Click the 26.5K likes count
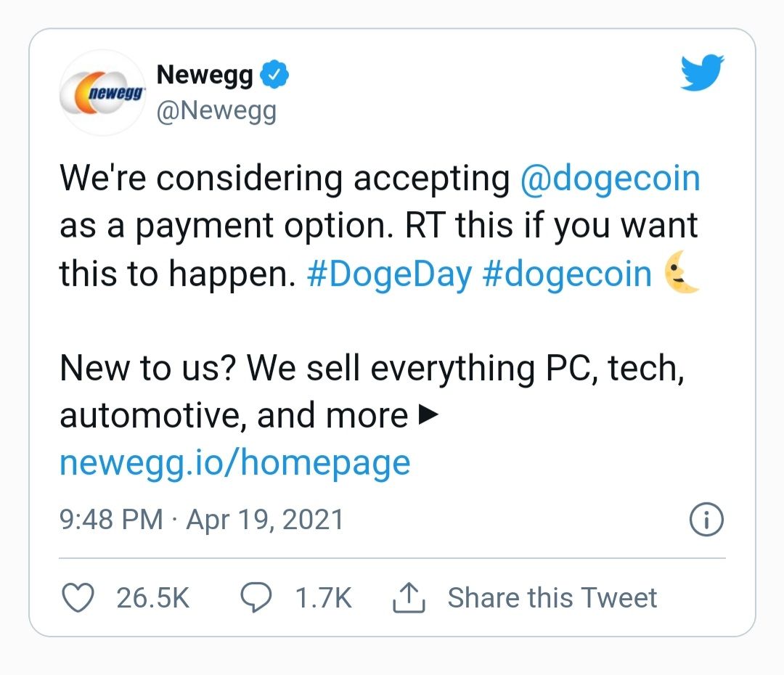This screenshot has width=784, height=675. pos(152,598)
